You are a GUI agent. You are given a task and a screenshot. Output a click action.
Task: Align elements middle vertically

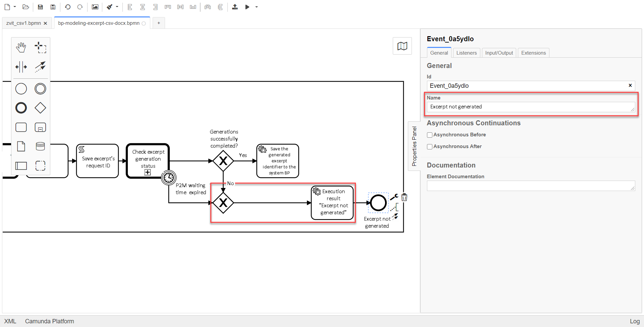180,7
